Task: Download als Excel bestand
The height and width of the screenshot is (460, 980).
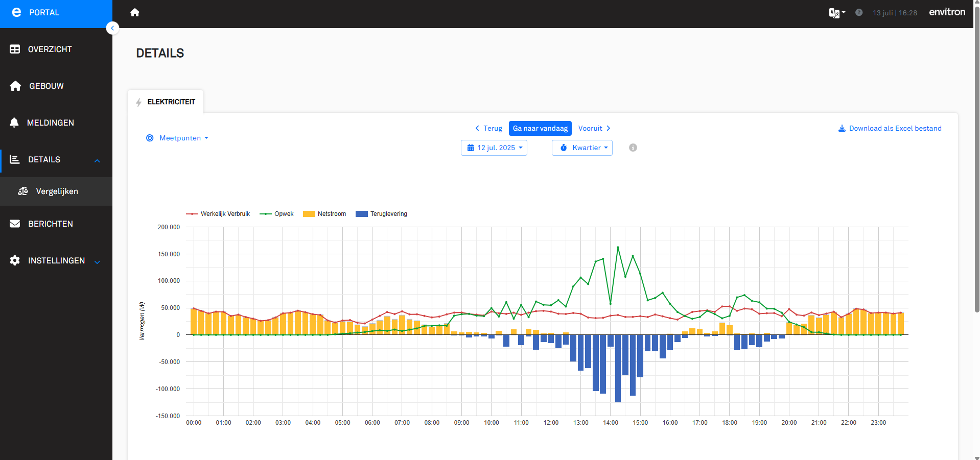Action: [x=890, y=128]
